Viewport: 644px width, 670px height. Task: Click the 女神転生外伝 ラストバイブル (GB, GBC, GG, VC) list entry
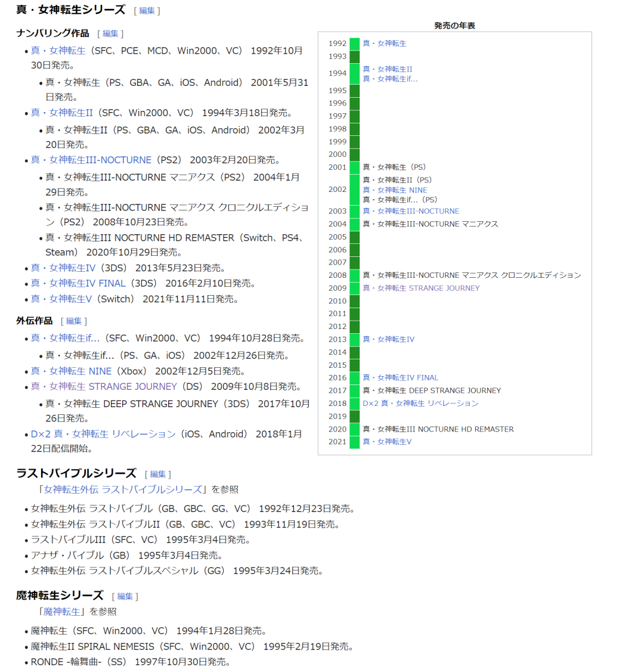tap(193, 508)
